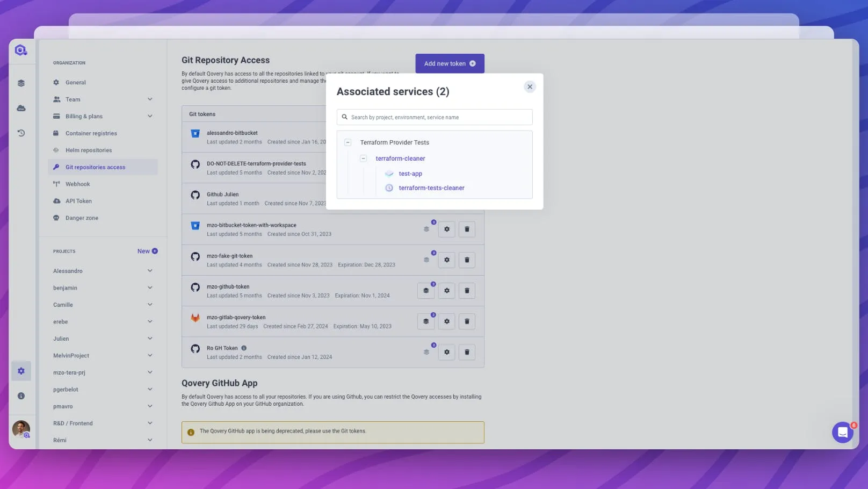This screenshot has width=868, height=489.
Task: Delete the Ro GH Token
Action: 467,352
